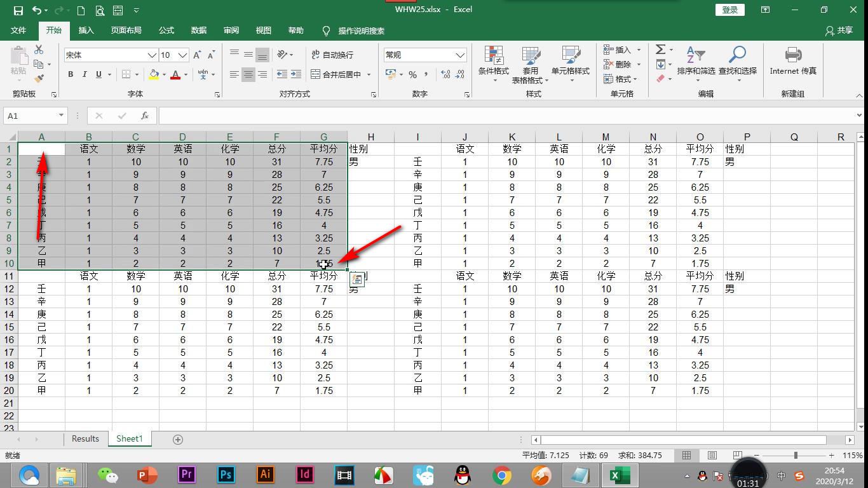Open 条件格式 conditional formatting
Viewport: 868px width, 488px height.
click(x=494, y=65)
